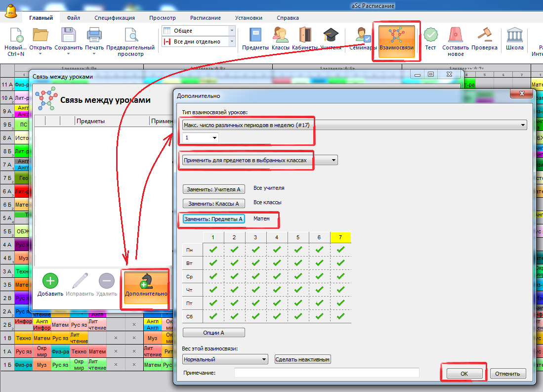
Task: Switch to the Спецификация ribbon tab
Action: [x=115, y=18]
